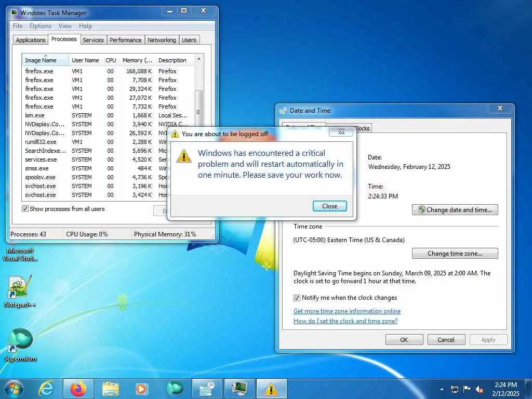Select the smss.exe process row
Image resolution: width=532 pixels, height=399 pixels.
click(x=96, y=168)
